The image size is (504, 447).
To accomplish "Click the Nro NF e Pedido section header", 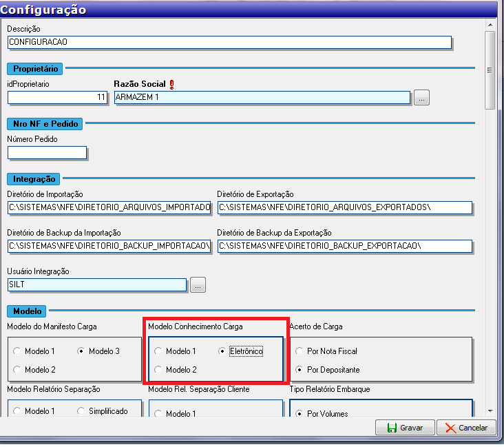I will pyautogui.click(x=45, y=124).
